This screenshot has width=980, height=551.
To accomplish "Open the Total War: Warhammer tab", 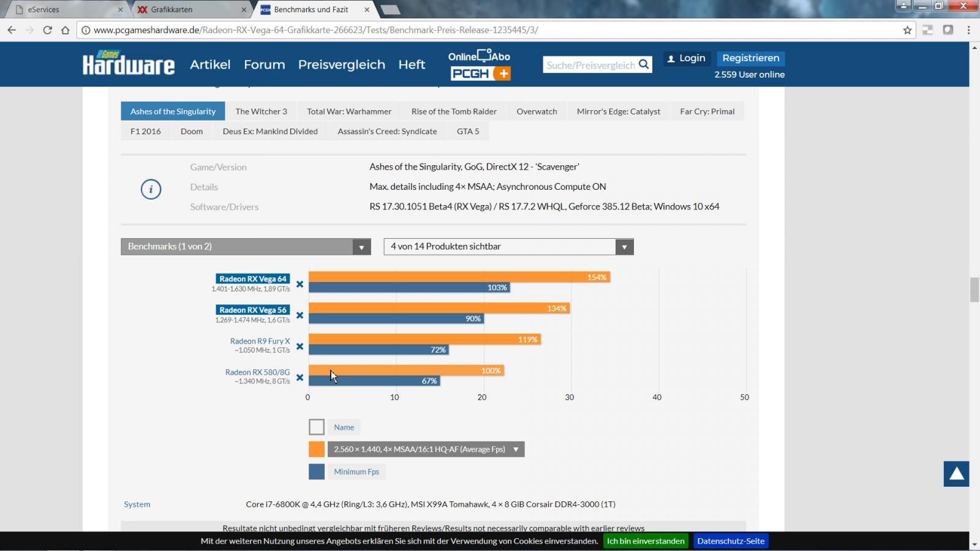I will point(349,111).
